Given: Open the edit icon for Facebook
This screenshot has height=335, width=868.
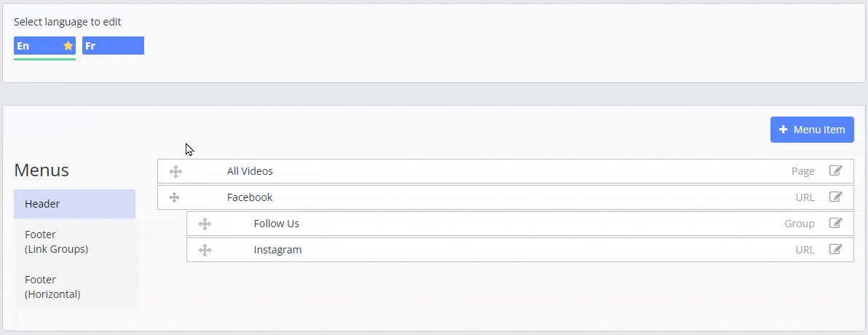Looking at the screenshot, I should (x=836, y=197).
